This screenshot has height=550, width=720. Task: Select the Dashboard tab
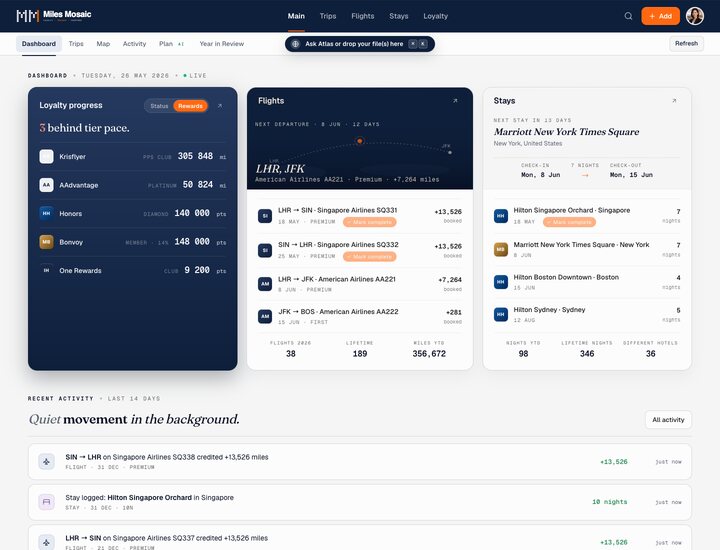tap(39, 44)
